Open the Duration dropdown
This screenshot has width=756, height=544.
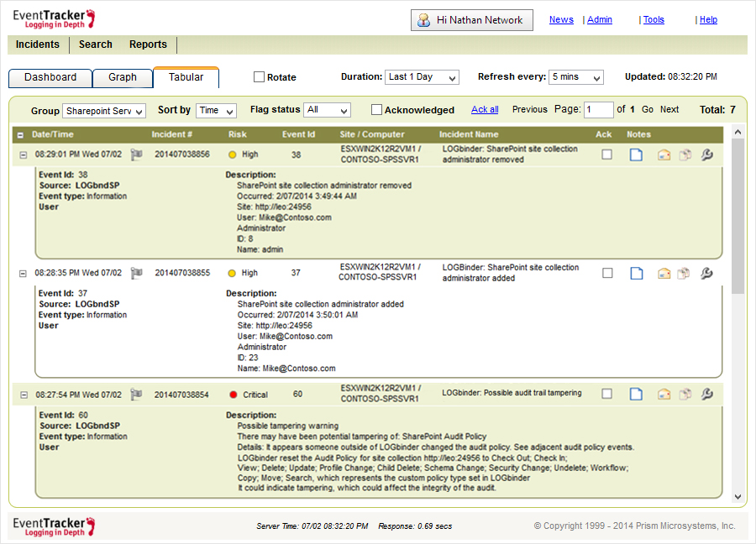[422, 77]
